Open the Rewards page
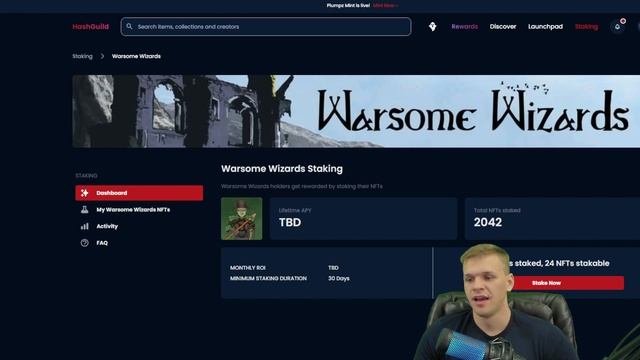Screen dimensions: 640x360 pos(464,27)
